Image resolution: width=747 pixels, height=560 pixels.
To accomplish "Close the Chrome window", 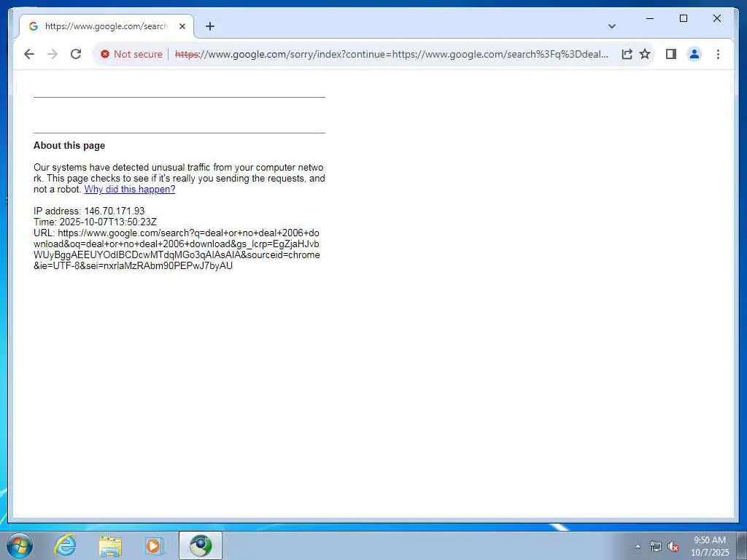I will click(717, 18).
